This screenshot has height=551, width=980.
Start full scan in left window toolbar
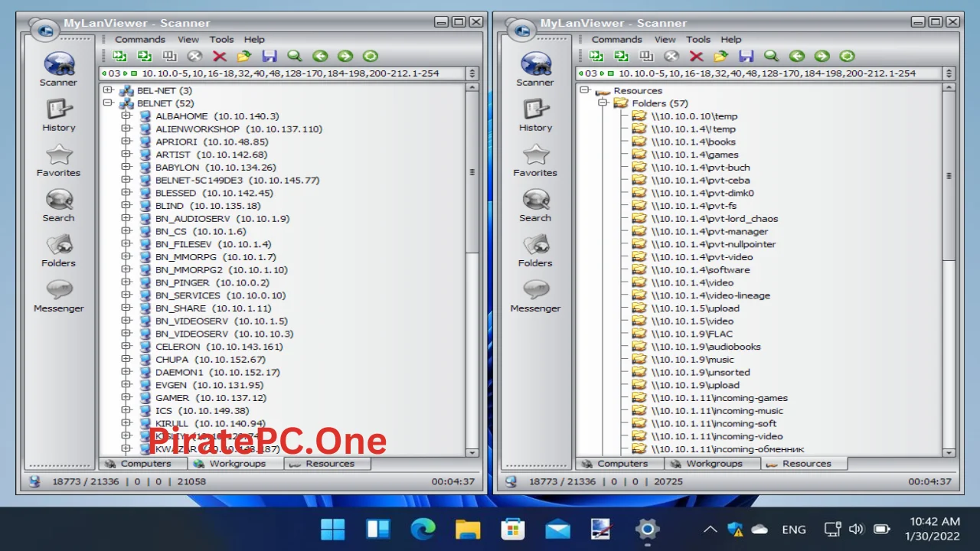pyautogui.click(x=145, y=56)
